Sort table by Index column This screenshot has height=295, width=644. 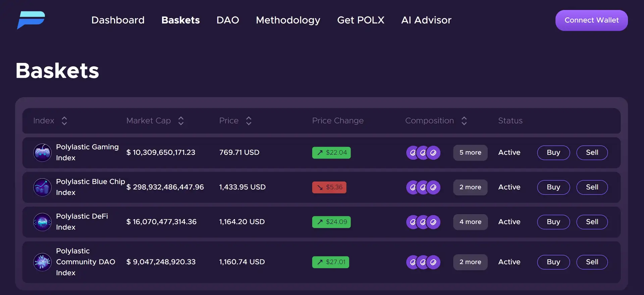point(64,121)
